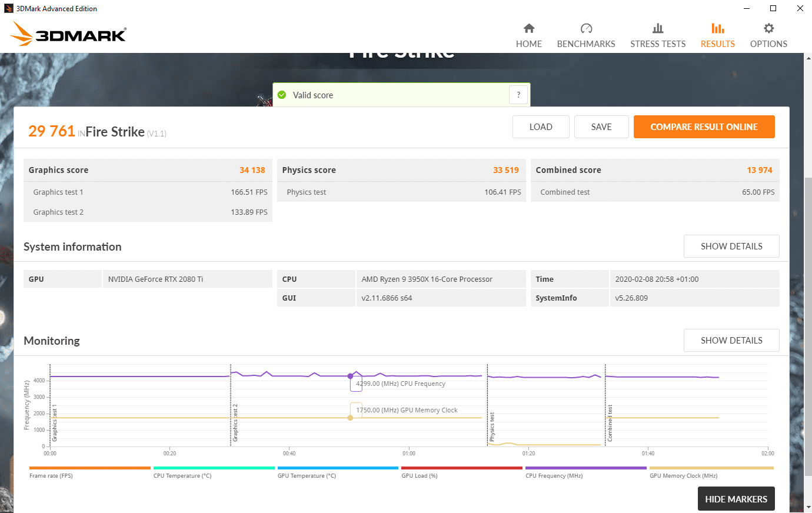Click the Monitoring heading
This screenshot has width=812, height=513.
[x=52, y=341]
